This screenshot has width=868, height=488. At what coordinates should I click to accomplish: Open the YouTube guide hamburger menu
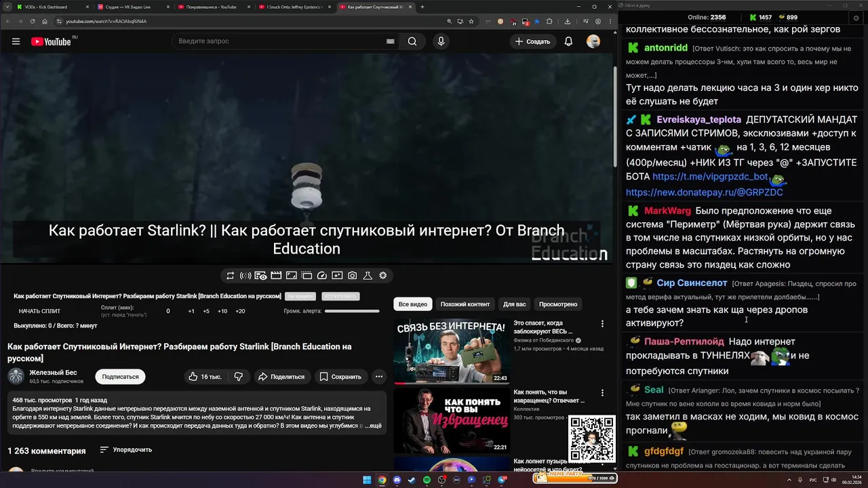[16, 41]
